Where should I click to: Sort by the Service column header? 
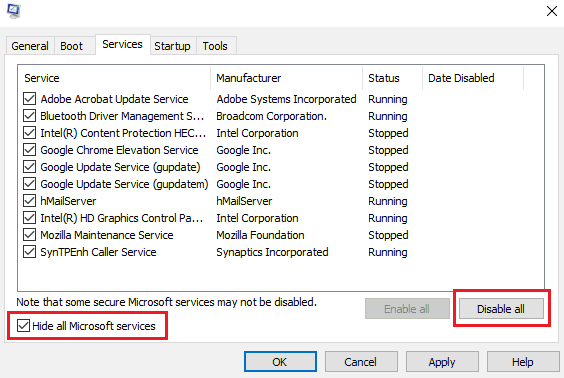point(114,78)
